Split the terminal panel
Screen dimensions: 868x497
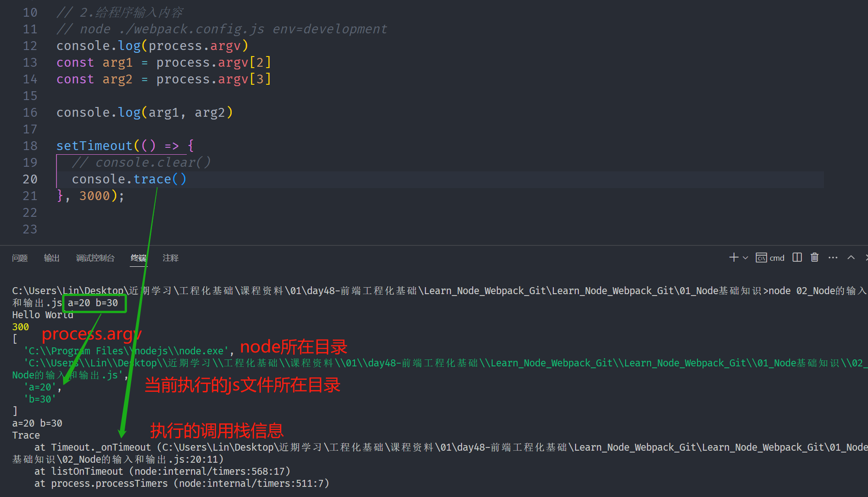pyautogui.click(x=797, y=258)
